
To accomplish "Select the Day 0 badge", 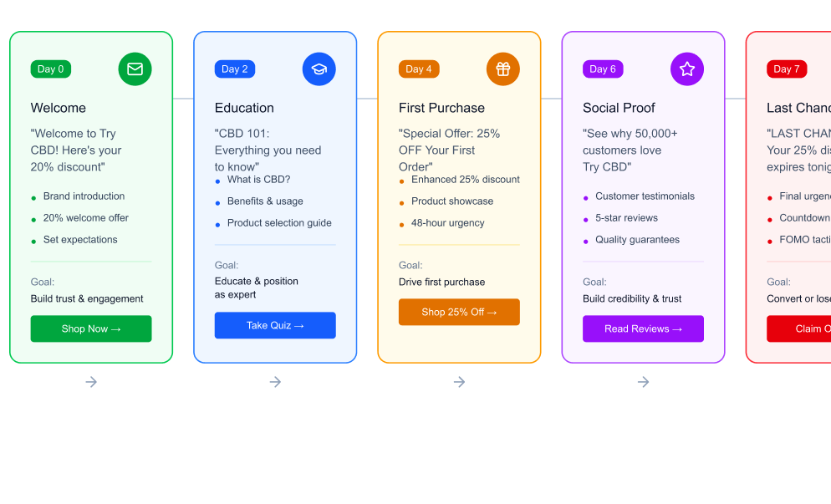I will point(51,69).
